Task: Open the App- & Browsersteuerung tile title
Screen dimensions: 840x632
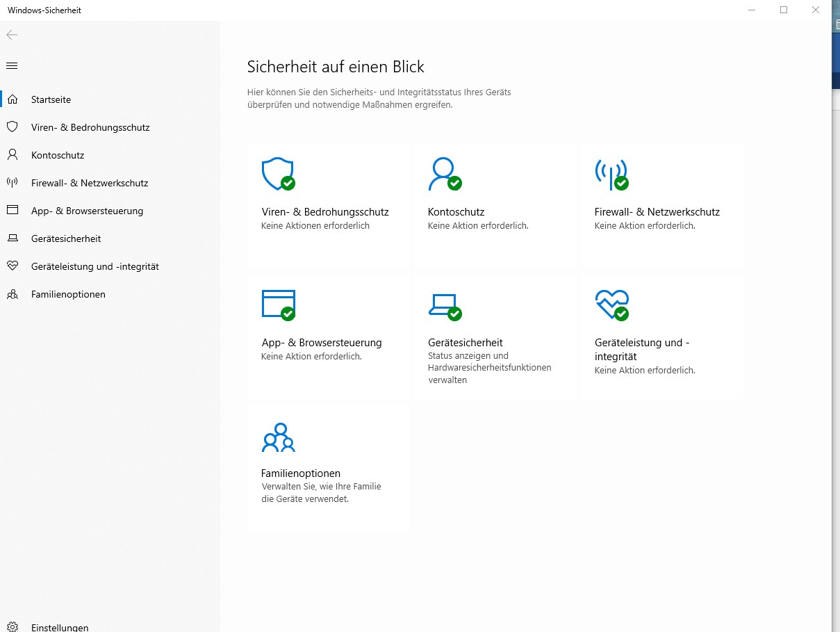Action: [x=322, y=343]
